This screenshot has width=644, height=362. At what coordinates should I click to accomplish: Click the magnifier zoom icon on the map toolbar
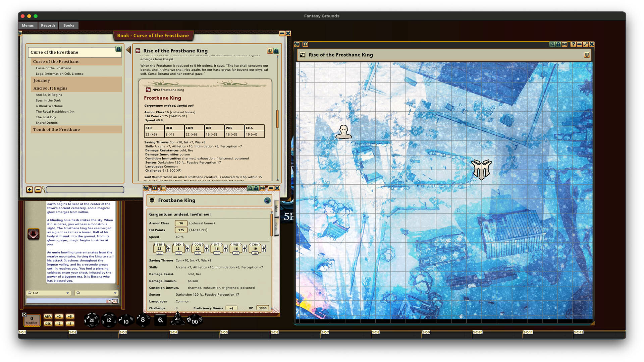coord(552,44)
